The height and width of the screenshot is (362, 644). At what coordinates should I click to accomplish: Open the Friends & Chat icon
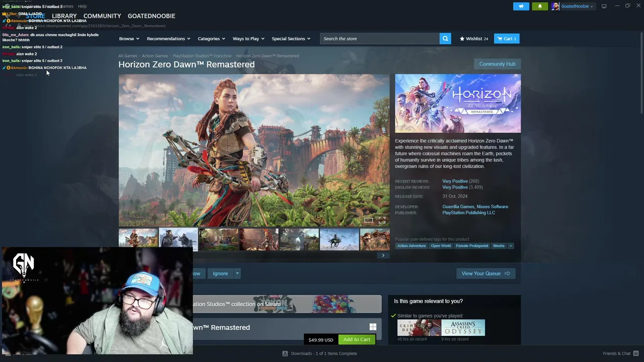[636, 353]
